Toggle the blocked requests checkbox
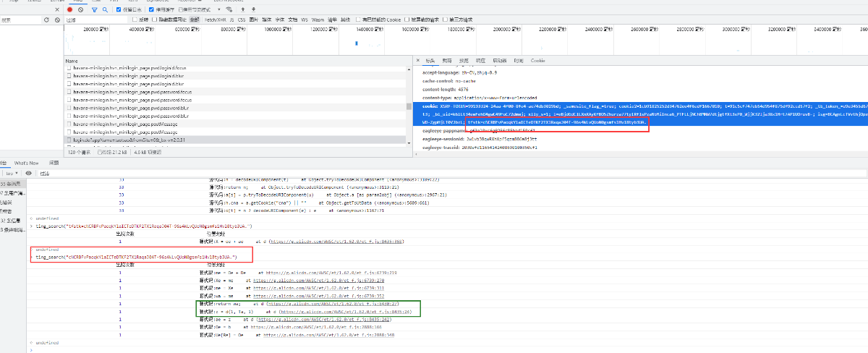 point(407,20)
